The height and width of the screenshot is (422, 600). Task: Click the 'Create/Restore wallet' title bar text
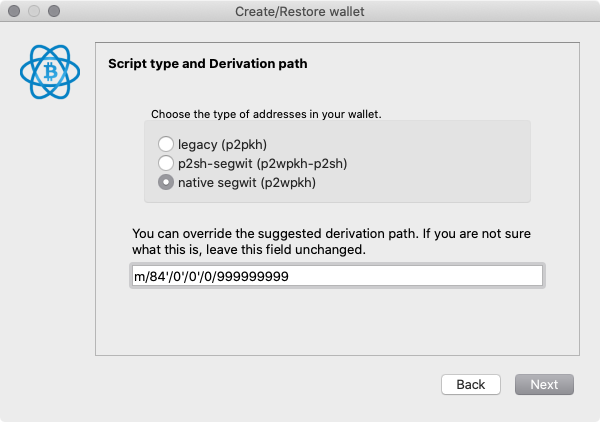(x=300, y=11)
